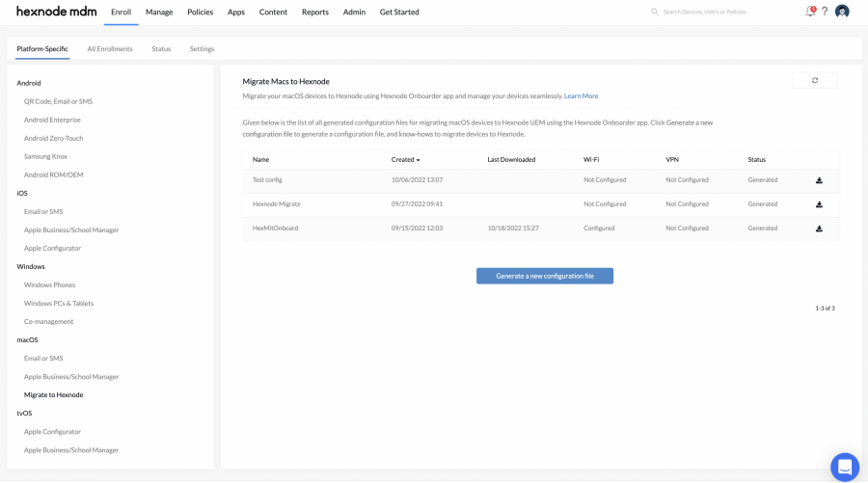Click Generate a new configuration file
868x483 pixels.
pos(545,276)
